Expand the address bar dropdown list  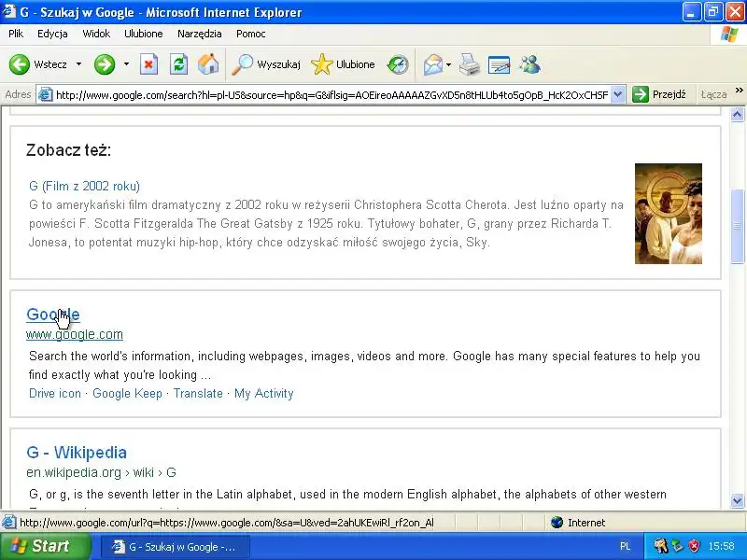617,95
